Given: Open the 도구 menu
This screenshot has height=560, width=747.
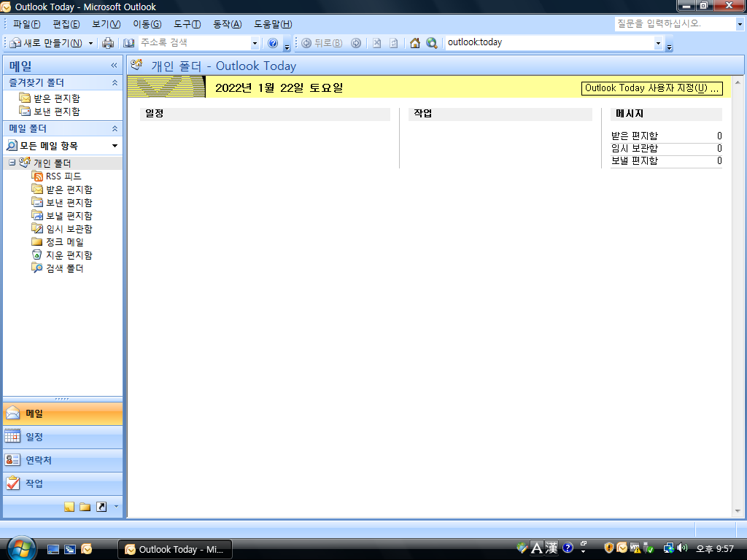Looking at the screenshot, I should coord(187,24).
